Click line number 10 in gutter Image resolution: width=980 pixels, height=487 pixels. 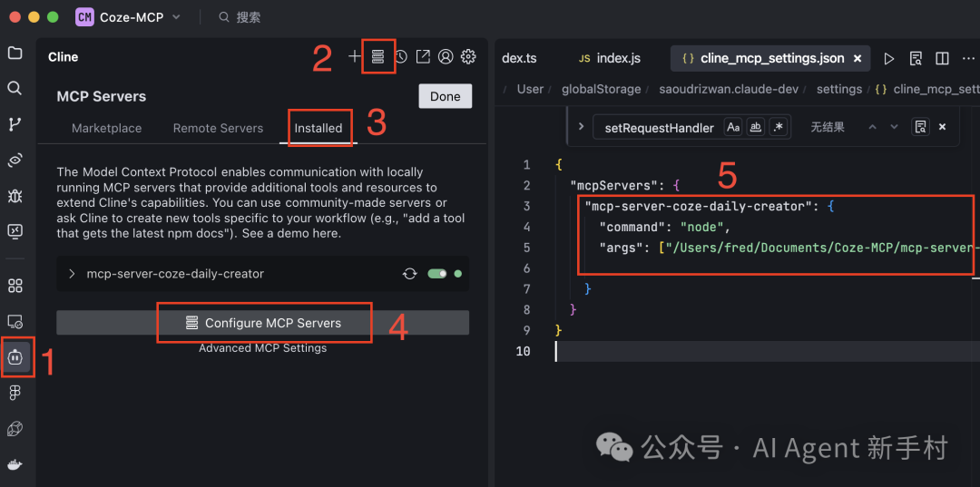524,351
